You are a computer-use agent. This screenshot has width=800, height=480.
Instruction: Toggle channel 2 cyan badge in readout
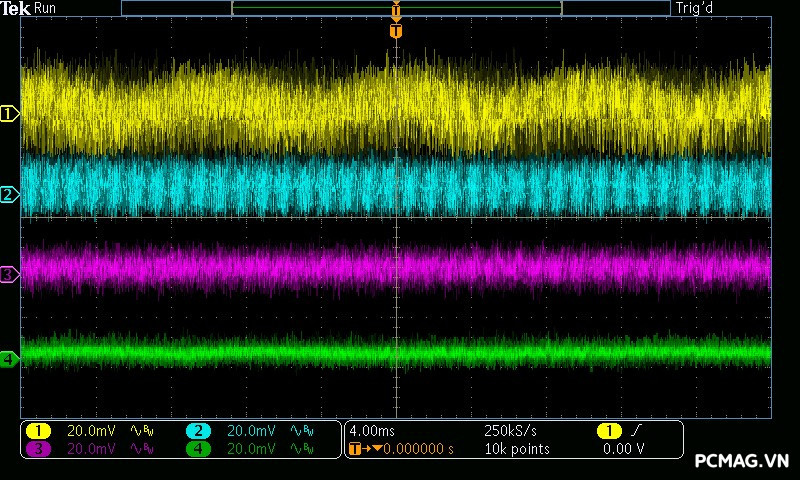[198, 431]
